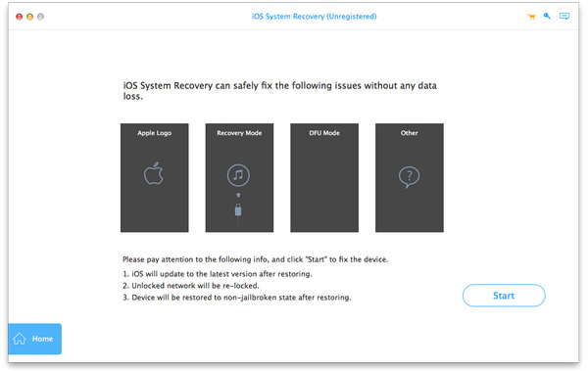Click the Apple logo icon
Screen dimensions: 588x371
pyautogui.click(x=154, y=173)
